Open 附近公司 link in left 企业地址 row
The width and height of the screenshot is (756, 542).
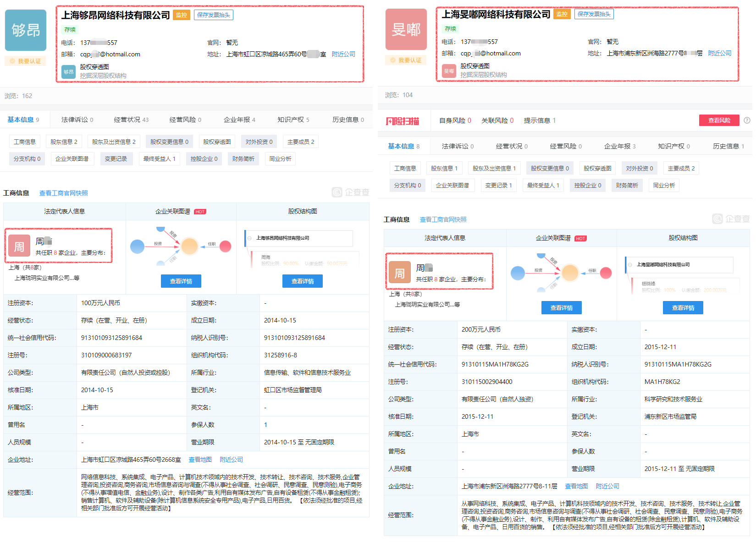pos(231,460)
